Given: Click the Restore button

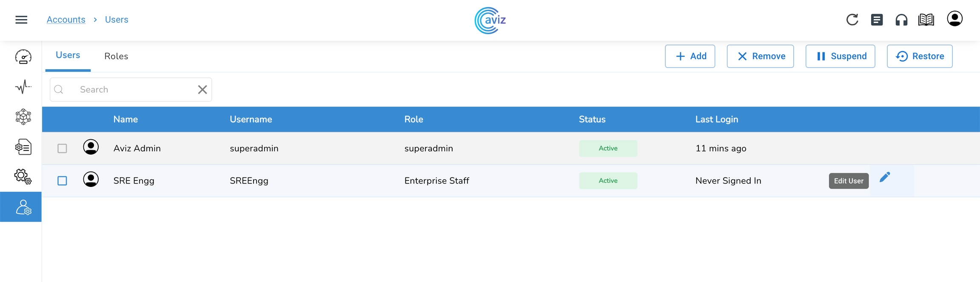Looking at the screenshot, I should click(920, 56).
